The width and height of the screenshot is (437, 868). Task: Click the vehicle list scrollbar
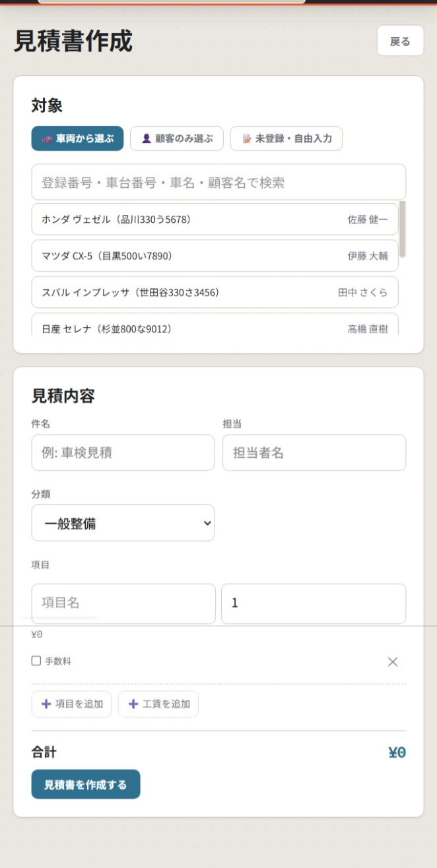pos(403,230)
